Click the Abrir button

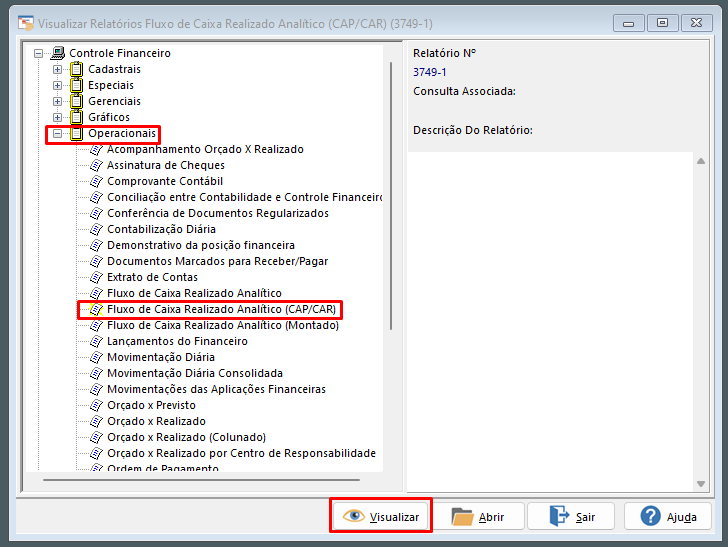(x=478, y=516)
